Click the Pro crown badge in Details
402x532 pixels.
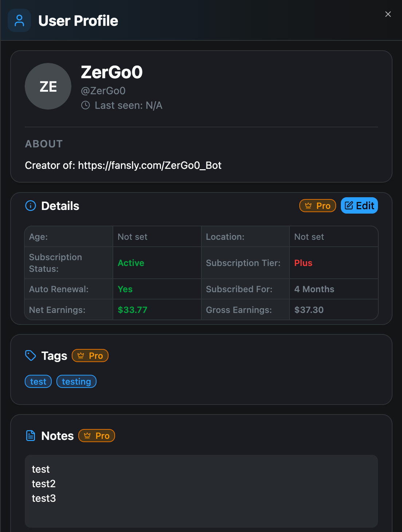318,206
